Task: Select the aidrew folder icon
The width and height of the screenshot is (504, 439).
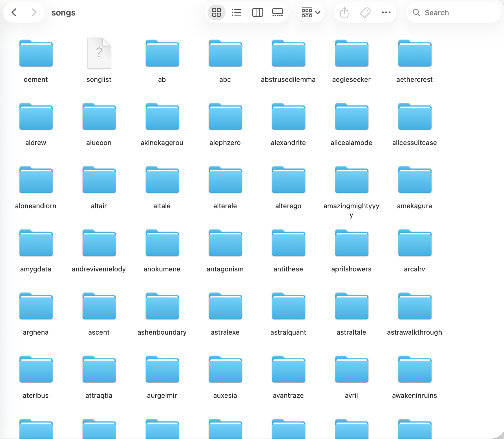Action: coord(36,117)
